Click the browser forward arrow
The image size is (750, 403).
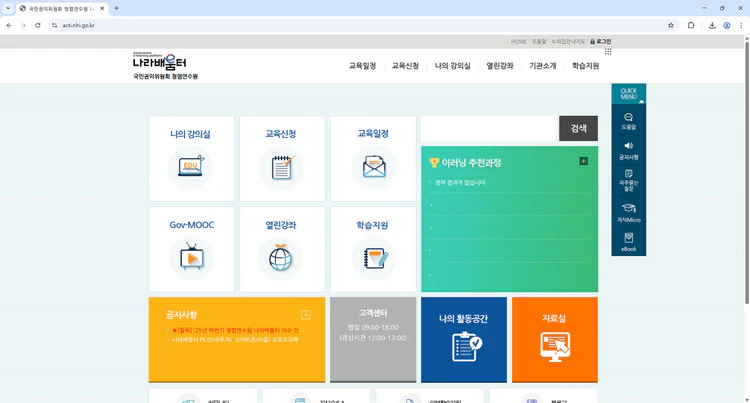(x=23, y=25)
